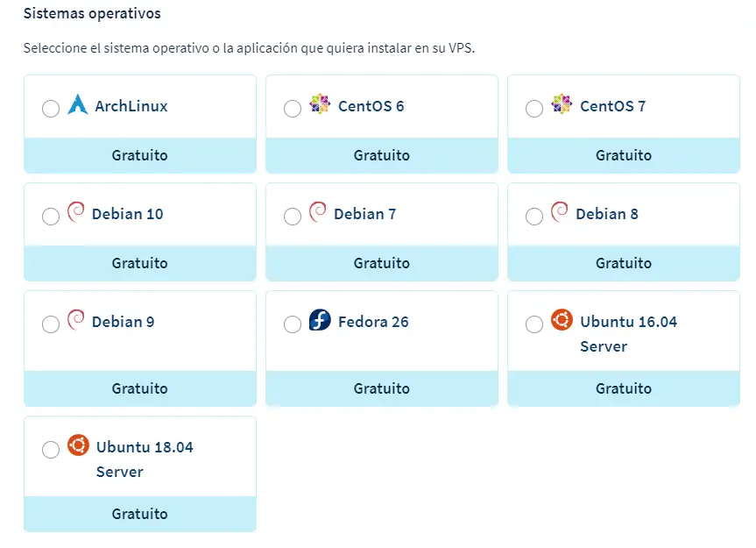Choose the Ubuntu 18.04 Server radio button
Viewport: 756px width, 548px height.
click(51, 449)
